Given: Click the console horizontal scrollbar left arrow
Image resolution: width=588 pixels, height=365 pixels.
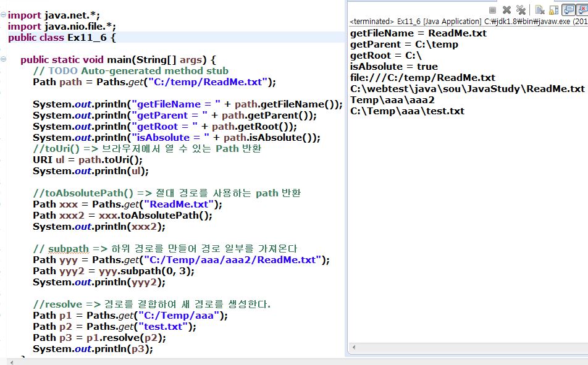Looking at the screenshot, I should [354, 347].
